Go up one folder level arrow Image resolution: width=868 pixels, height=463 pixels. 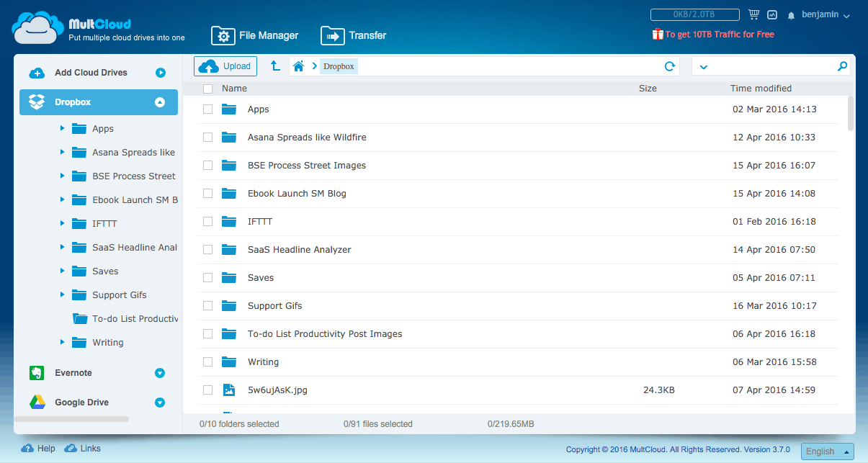(x=275, y=66)
